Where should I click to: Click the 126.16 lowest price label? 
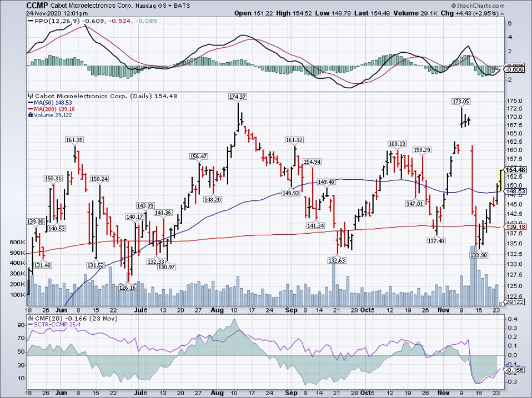(128, 288)
